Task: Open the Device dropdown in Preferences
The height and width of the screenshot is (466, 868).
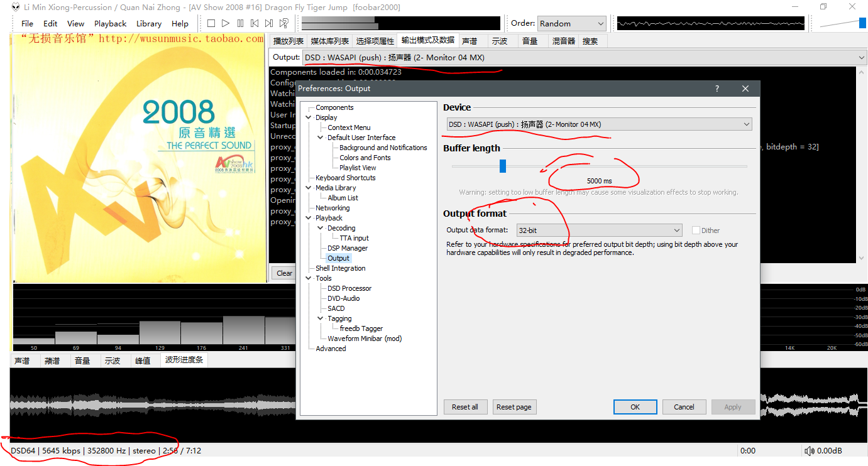Action: pyautogui.click(x=598, y=124)
